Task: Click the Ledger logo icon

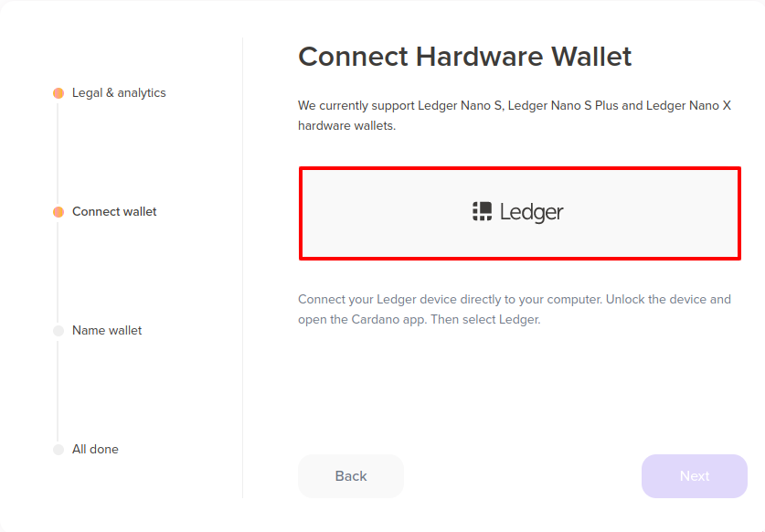Action: pyautogui.click(x=483, y=212)
